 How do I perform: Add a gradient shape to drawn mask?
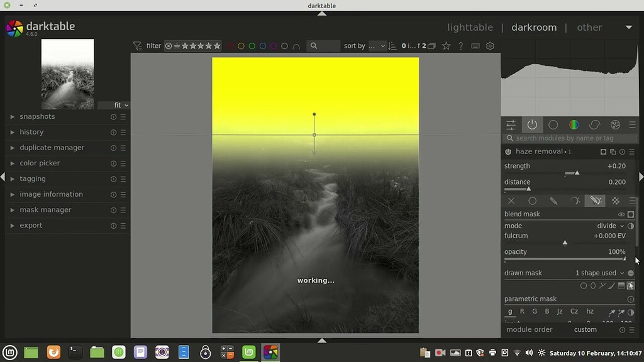(621, 285)
